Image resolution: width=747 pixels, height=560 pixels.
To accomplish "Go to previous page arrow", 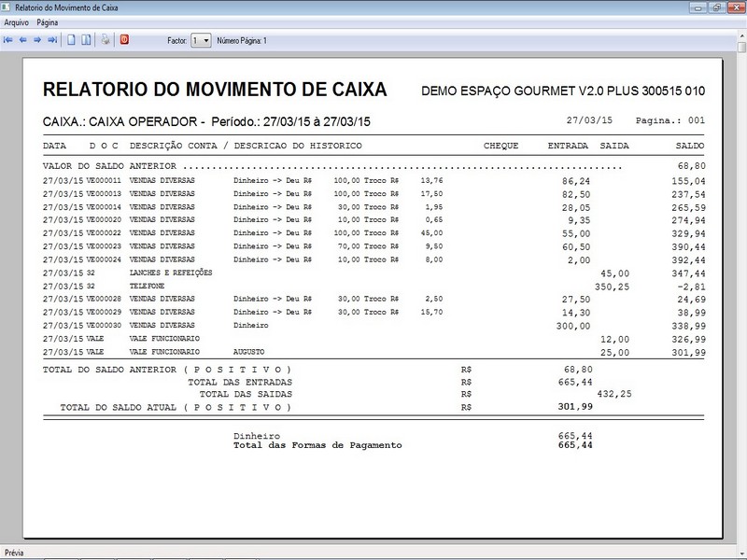I will [x=22, y=40].
